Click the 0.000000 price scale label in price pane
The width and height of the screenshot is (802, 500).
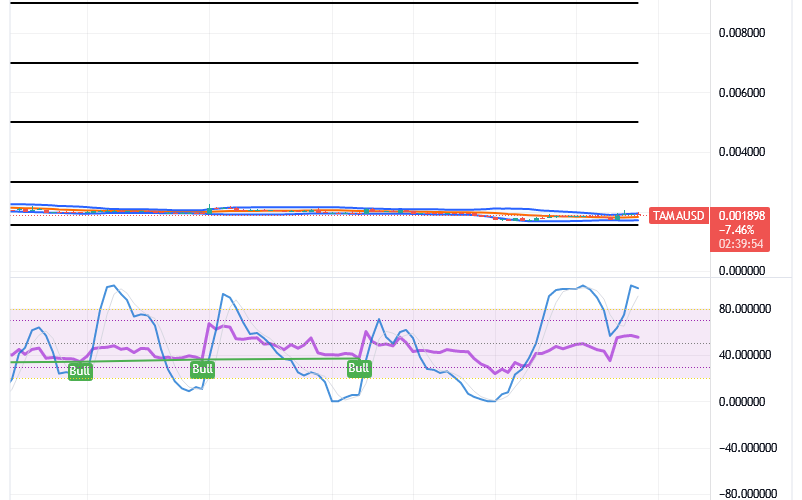[742, 271]
